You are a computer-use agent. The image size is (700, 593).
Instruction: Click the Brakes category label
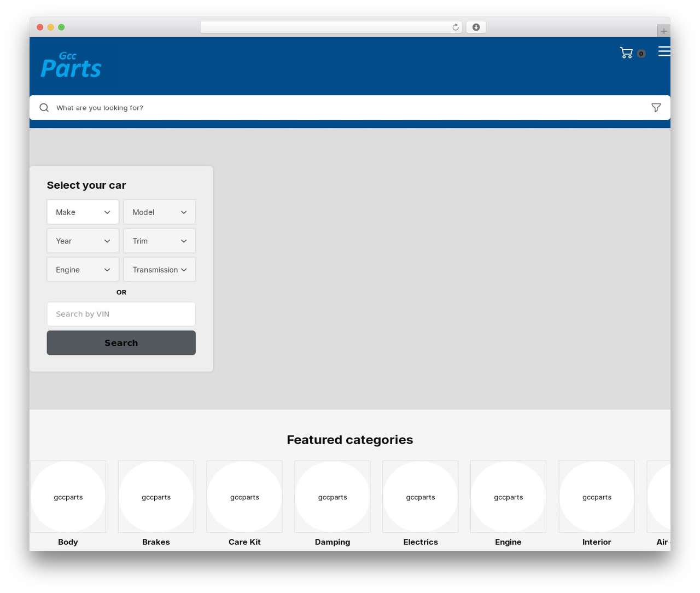click(x=156, y=542)
